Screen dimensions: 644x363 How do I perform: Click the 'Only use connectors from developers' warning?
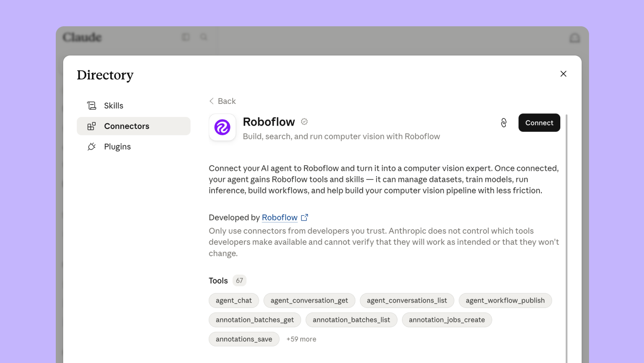pos(384,242)
